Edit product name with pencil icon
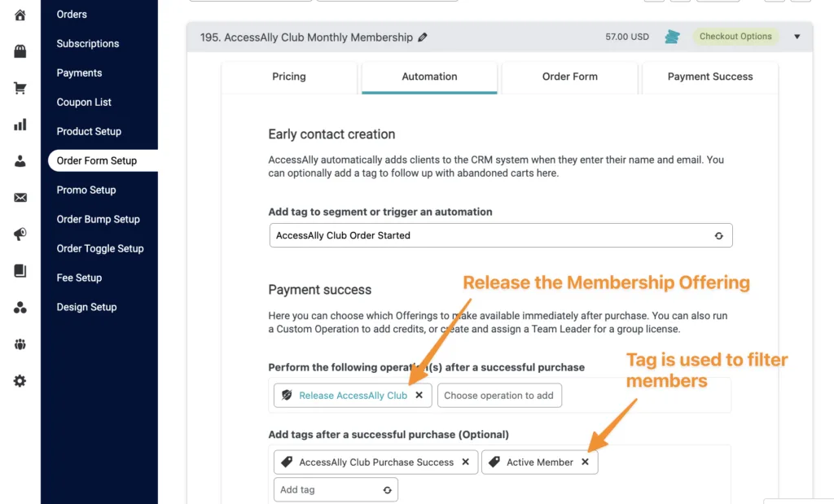Screen dimensions: 834x504 pos(422,37)
